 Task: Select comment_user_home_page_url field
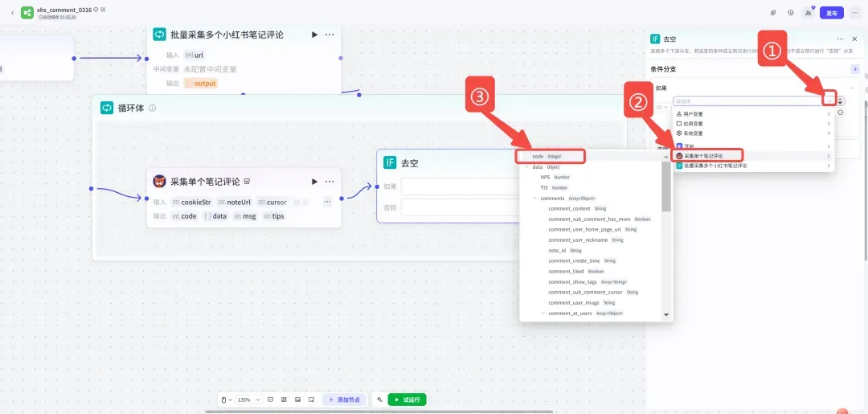pyautogui.click(x=593, y=229)
